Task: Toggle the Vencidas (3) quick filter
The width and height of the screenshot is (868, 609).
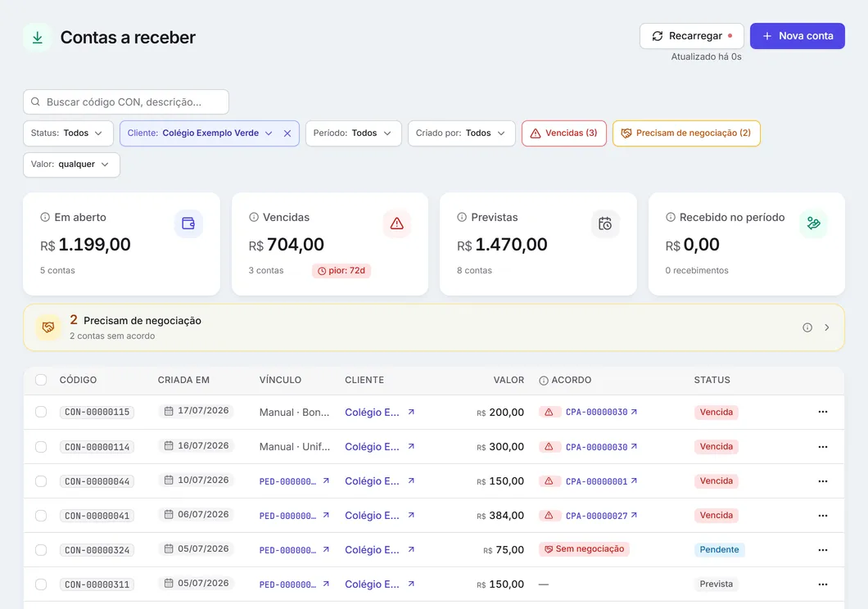Action: point(564,133)
